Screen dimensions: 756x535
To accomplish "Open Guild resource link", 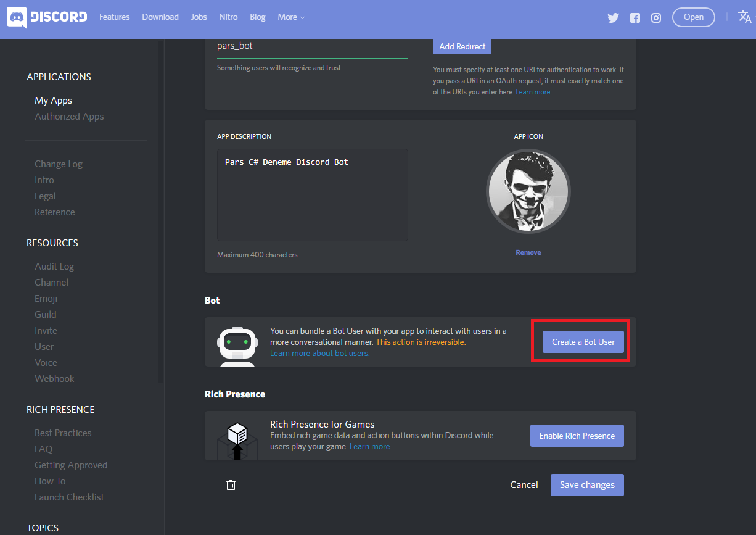I will [46, 315].
